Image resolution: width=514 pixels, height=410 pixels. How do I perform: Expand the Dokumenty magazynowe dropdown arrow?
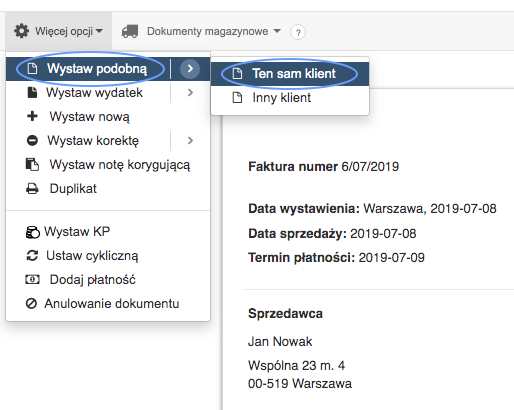point(277,31)
